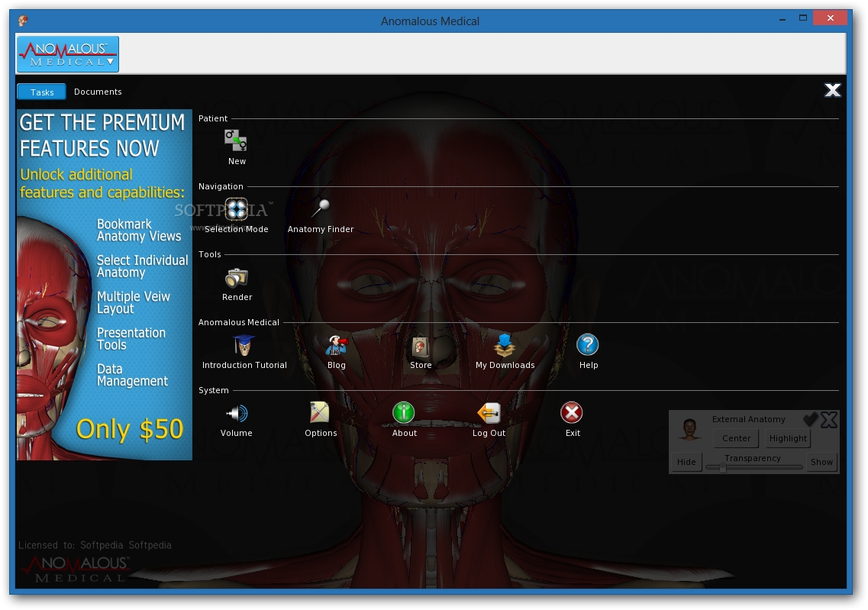Switch to the Tasks tab
The height and width of the screenshot is (610, 868).
tap(41, 92)
